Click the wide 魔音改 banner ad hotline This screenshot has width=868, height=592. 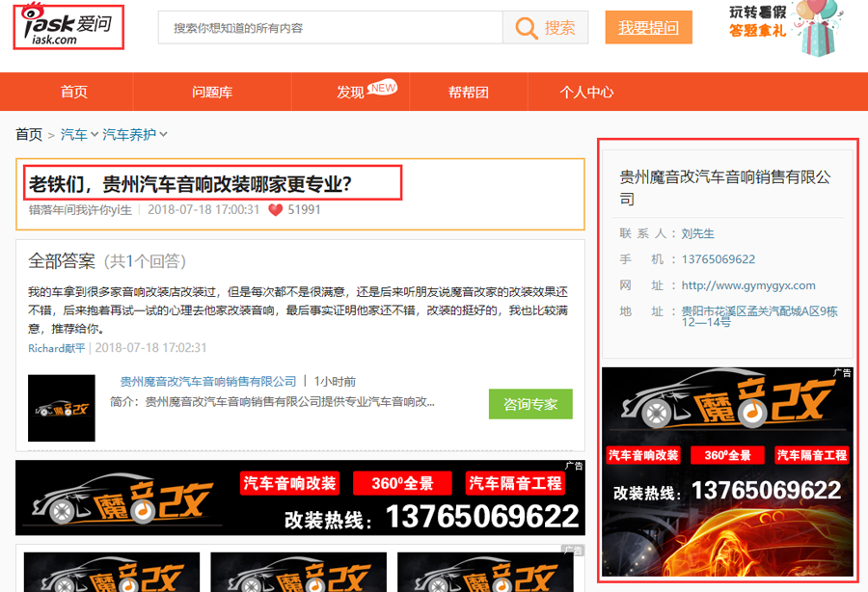(x=432, y=517)
